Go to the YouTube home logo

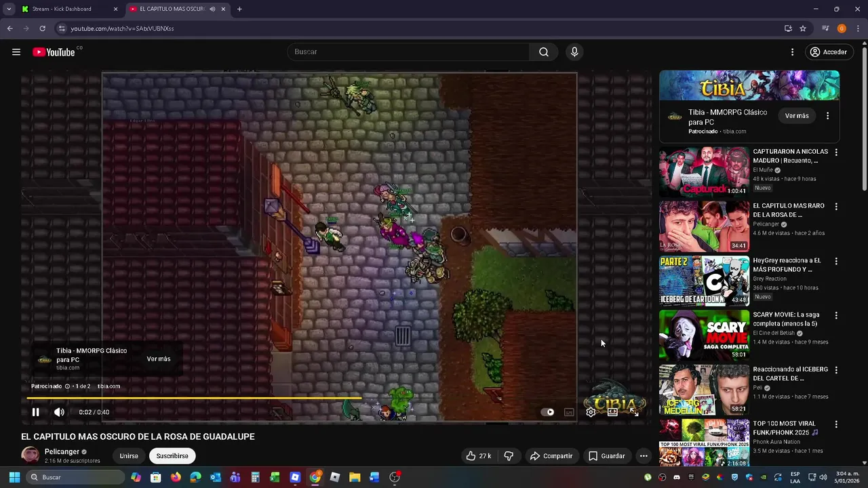pyautogui.click(x=54, y=52)
